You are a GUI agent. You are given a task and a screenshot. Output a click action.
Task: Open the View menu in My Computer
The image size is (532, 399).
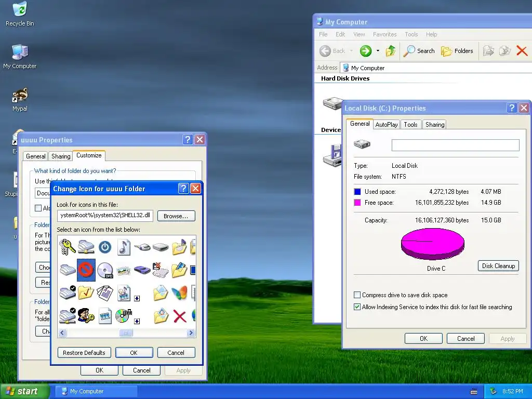(359, 34)
